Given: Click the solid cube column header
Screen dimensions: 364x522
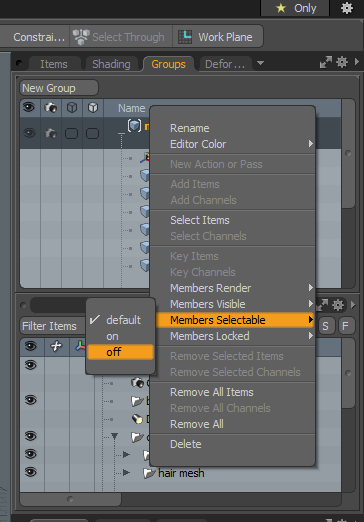Looking at the screenshot, I should (x=93, y=108).
